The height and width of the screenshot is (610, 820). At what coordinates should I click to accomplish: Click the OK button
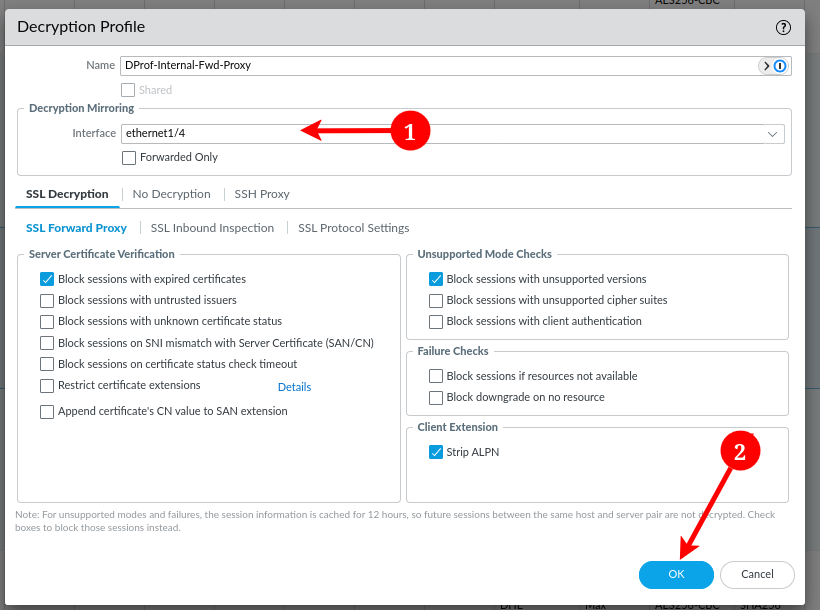676,575
